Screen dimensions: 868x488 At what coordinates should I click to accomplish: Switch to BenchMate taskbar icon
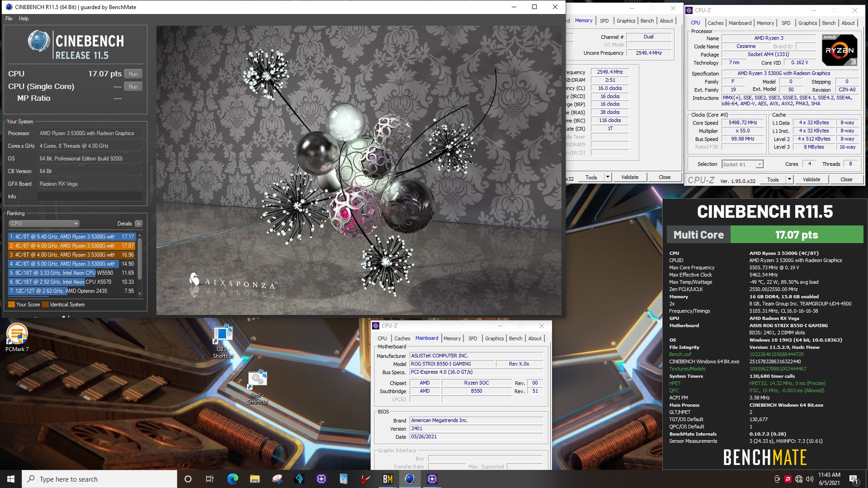(x=387, y=479)
